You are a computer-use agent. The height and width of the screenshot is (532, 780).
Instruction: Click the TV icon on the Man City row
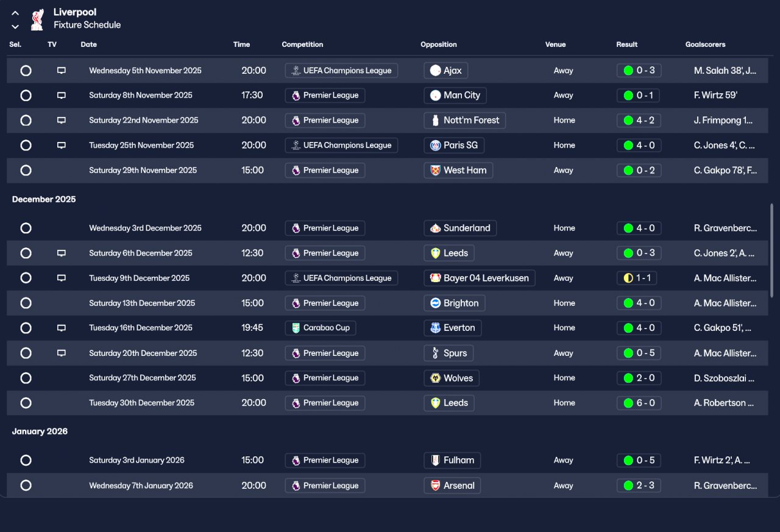coord(62,95)
